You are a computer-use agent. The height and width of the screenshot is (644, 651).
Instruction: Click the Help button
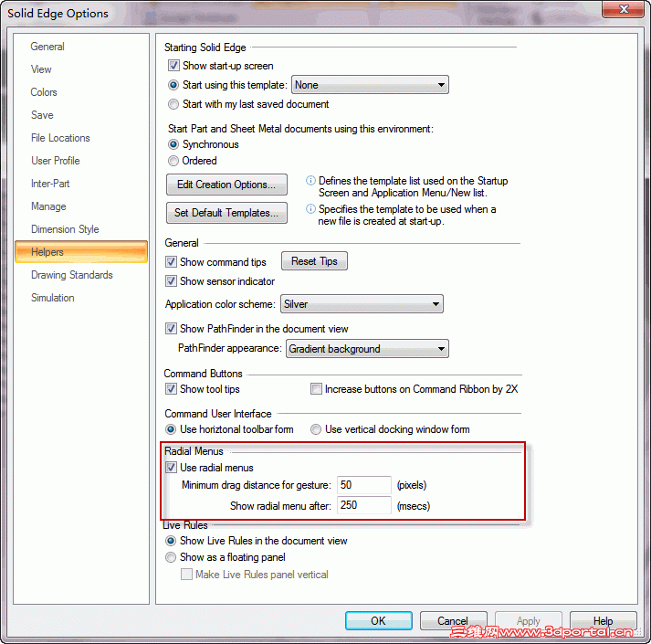(x=603, y=621)
